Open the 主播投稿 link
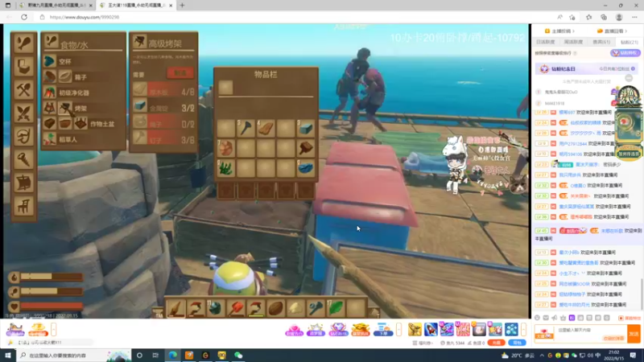This screenshot has width=644, height=362. tap(559, 31)
